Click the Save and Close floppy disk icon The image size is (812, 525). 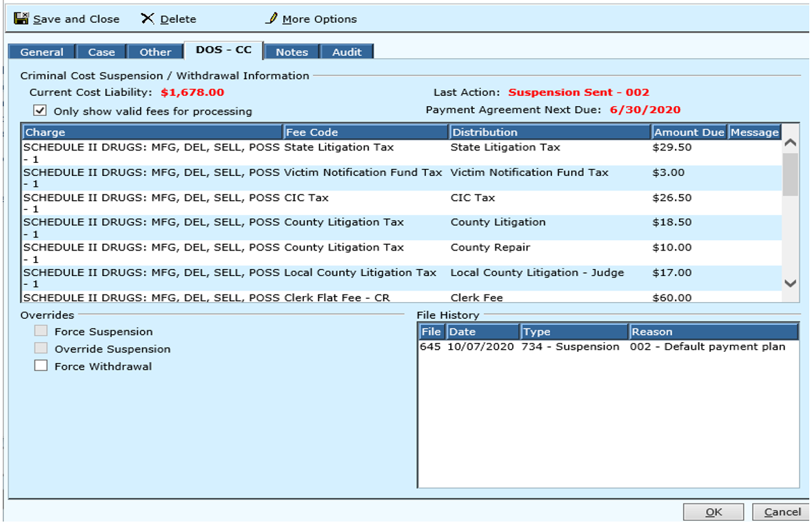21,19
